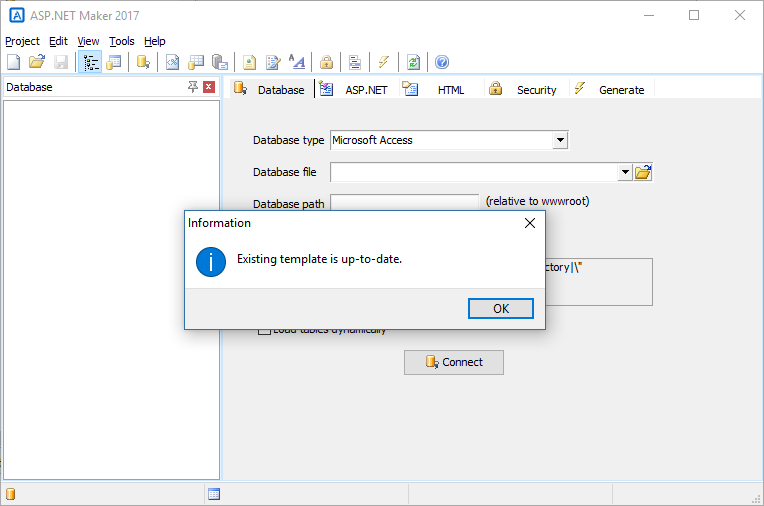The image size is (764, 506).
Task: Click the database connect cylinder toolbar icon
Action: click(x=143, y=62)
